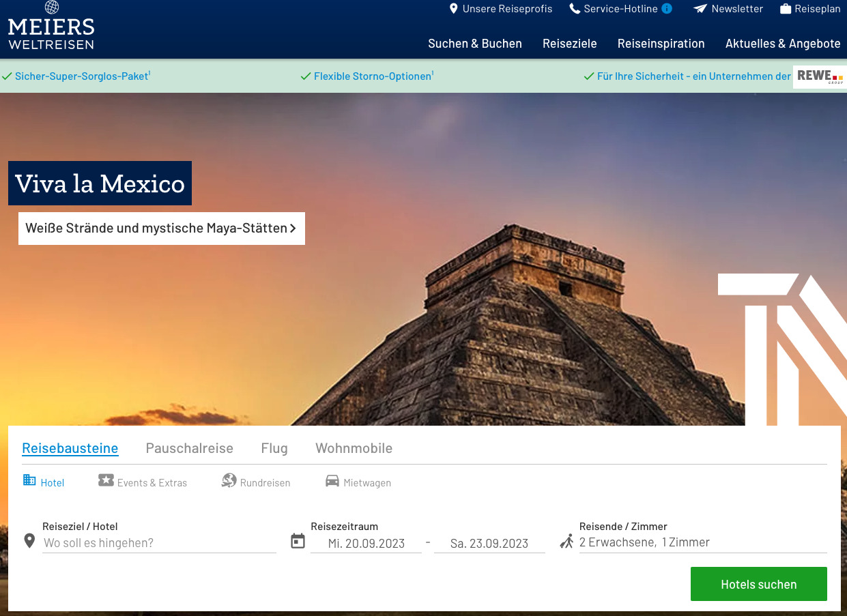Expand the Aktuelles & Angebote menu
The width and height of the screenshot is (847, 616).
click(x=782, y=44)
